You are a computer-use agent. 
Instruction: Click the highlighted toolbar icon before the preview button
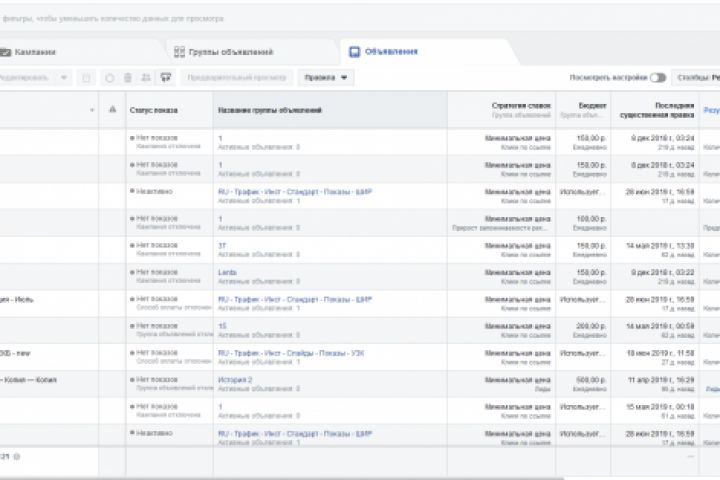(166, 77)
